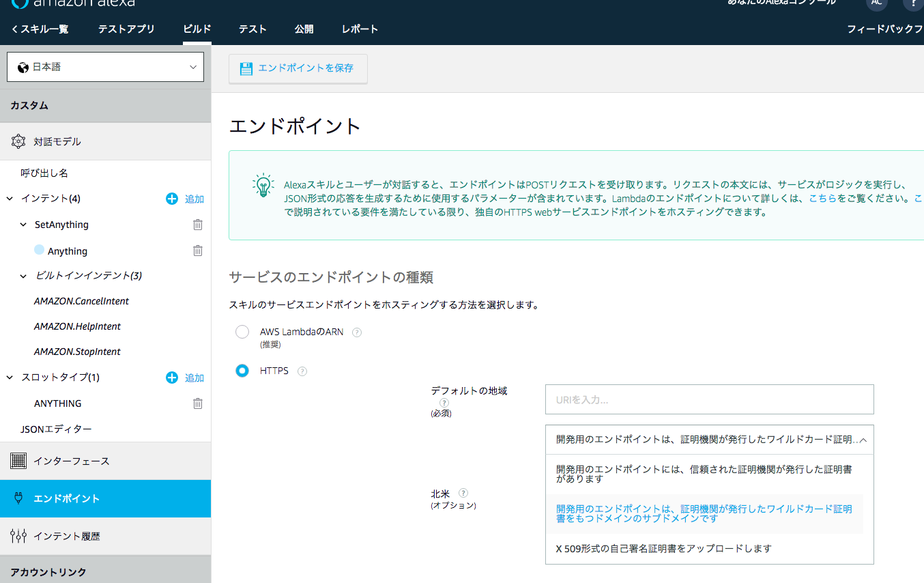Click help icon next to AWS LambdaのARN

tap(356, 332)
